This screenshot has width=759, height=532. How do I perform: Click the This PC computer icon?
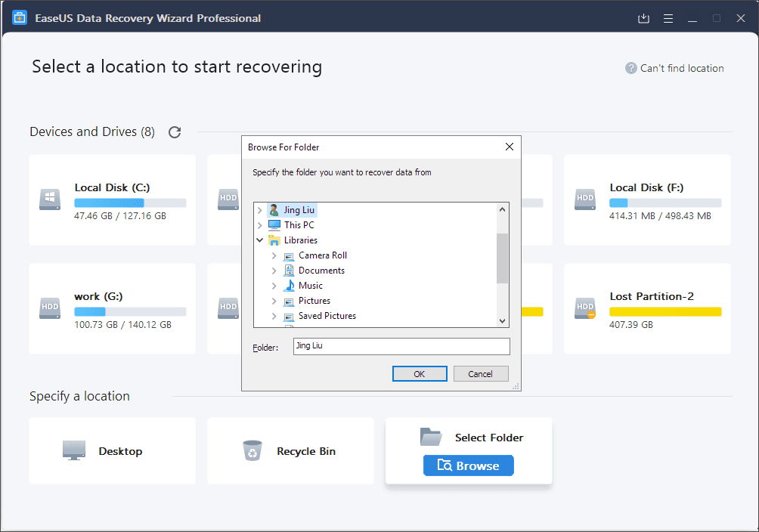[x=274, y=225]
